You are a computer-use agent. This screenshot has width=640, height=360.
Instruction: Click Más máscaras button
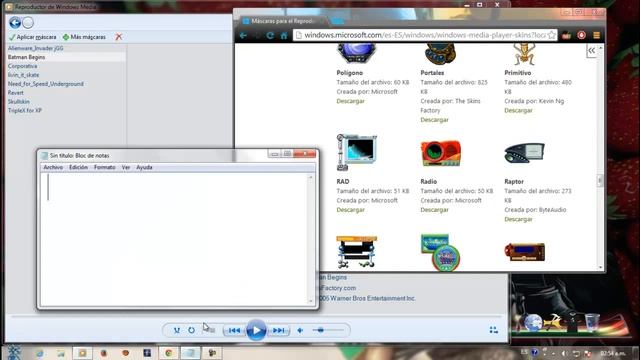click(84, 37)
